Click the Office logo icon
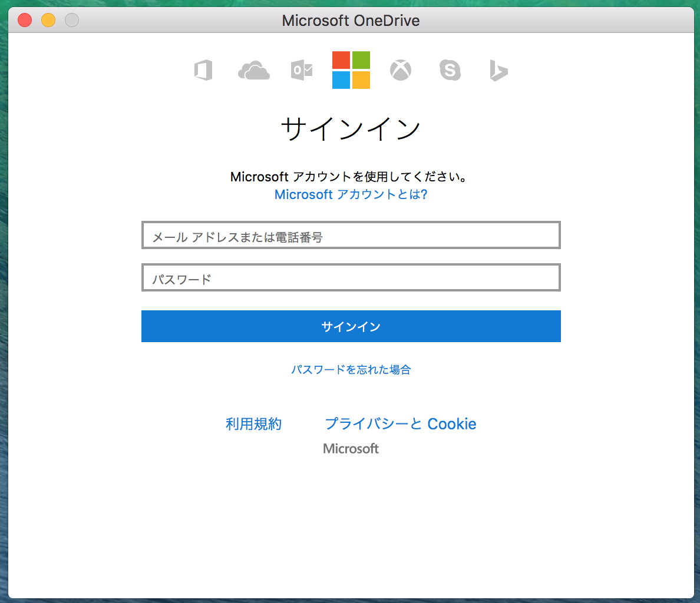700x603 pixels. 203,70
